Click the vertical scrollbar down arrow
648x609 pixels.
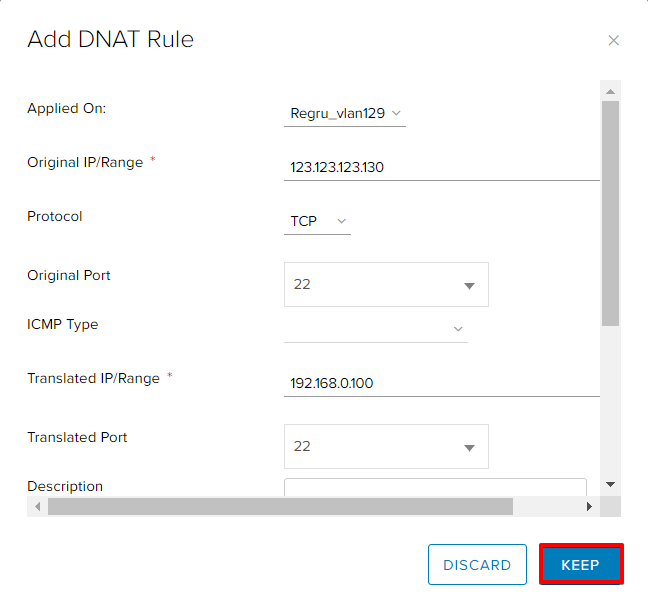pos(611,485)
